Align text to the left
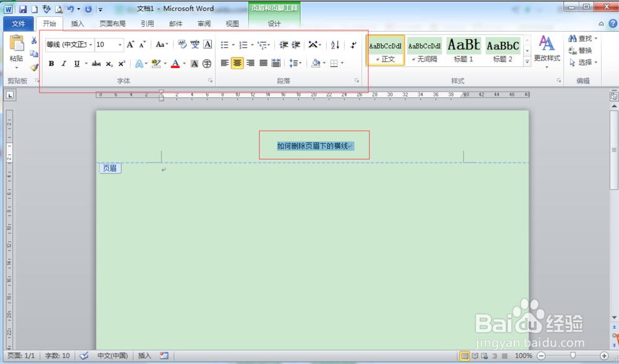The height and width of the screenshot is (364, 619). pos(225,63)
